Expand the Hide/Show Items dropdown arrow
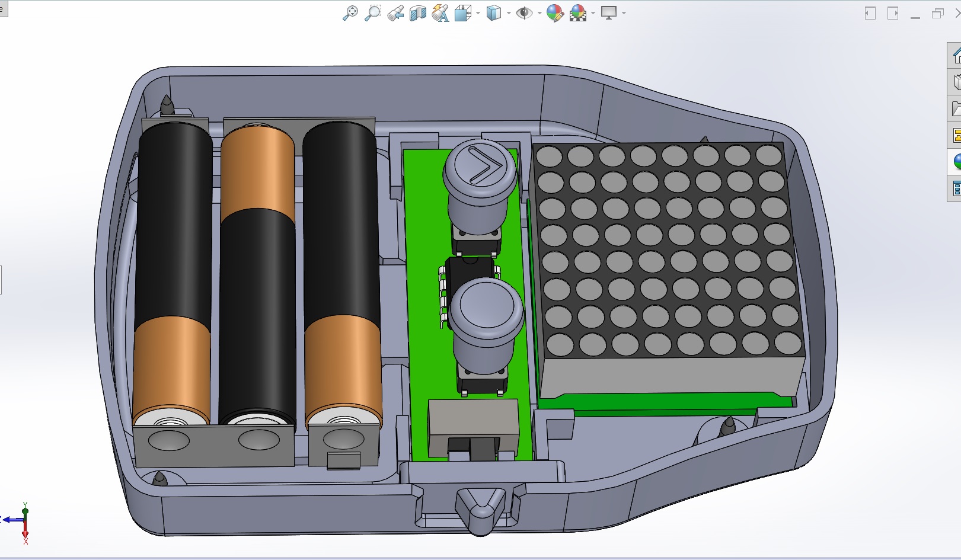The width and height of the screenshot is (961, 560). pos(539,13)
